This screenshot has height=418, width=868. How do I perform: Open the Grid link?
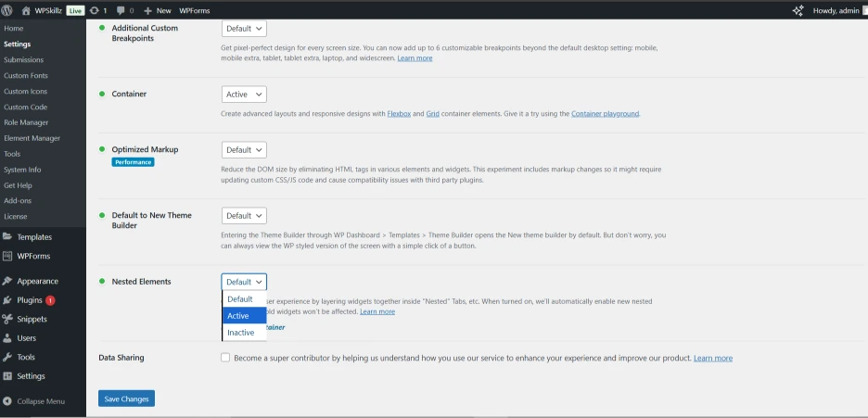[x=432, y=114]
